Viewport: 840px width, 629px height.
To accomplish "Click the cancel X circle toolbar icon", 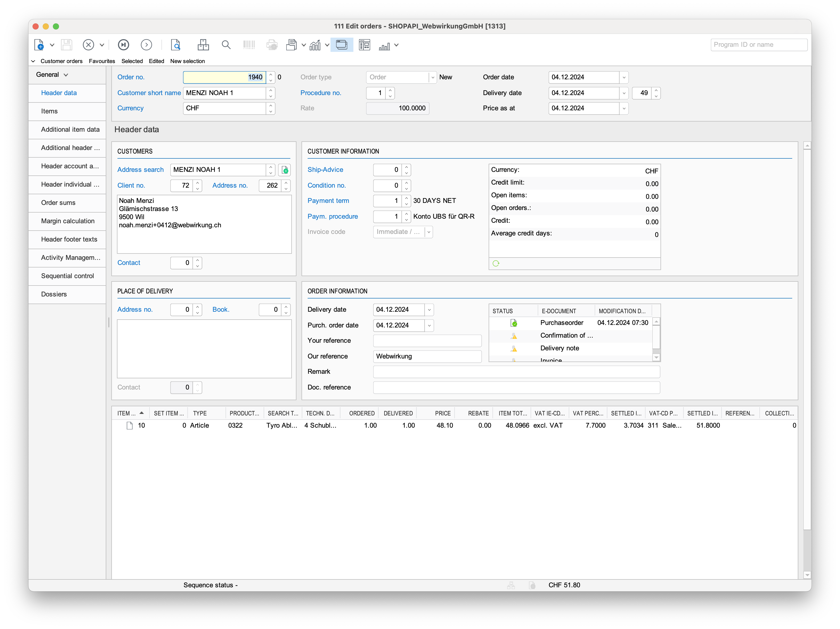I will [x=88, y=45].
